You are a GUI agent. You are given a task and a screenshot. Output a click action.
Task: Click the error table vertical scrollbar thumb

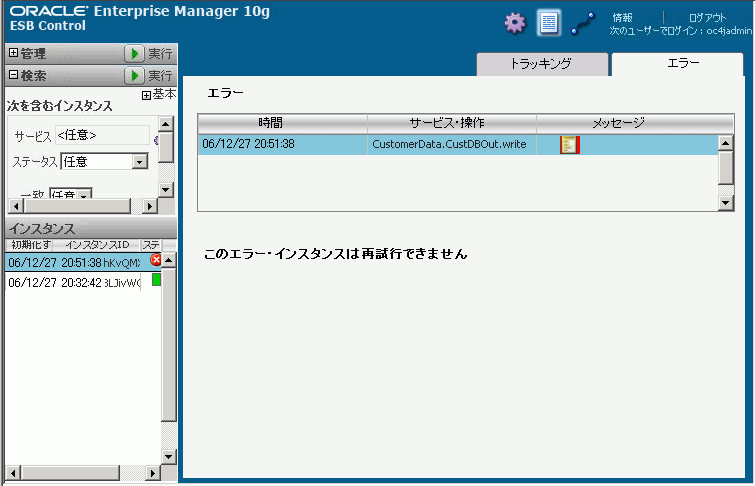[x=725, y=167]
